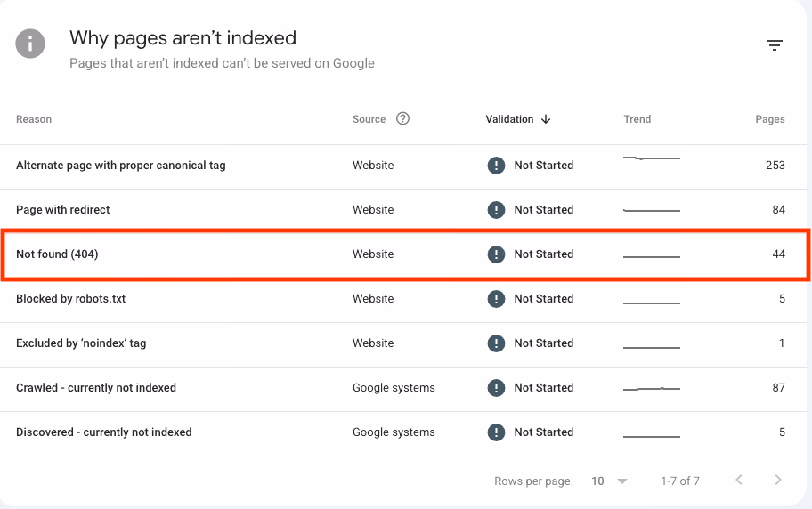Open Discovered - currently not indexed row
This screenshot has width=812, height=509.
click(x=403, y=434)
